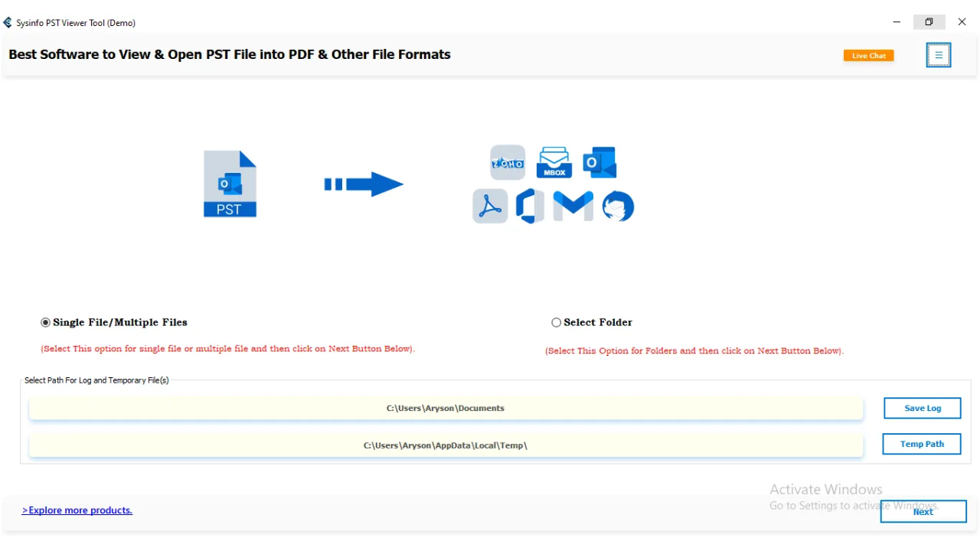The height and width of the screenshot is (551, 980).
Task: Close the Sysinfo PST Viewer window
Action: coord(962,22)
